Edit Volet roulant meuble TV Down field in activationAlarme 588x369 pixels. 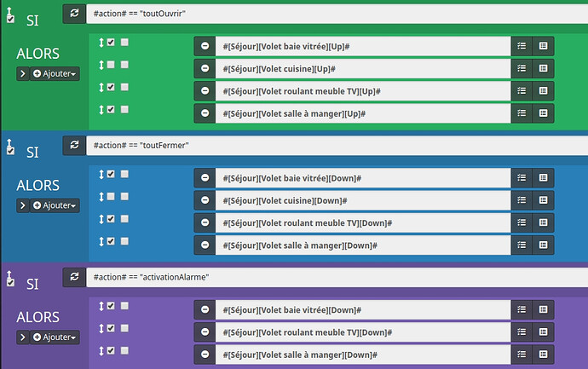point(363,332)
